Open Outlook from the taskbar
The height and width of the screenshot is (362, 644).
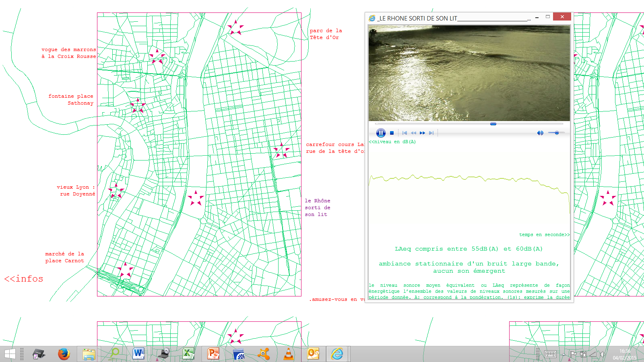[314, 354]
